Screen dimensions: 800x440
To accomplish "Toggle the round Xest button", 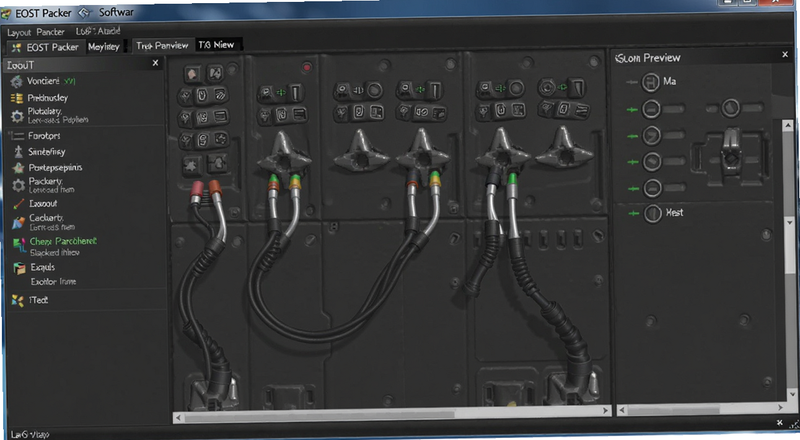I will pos(653,213).
